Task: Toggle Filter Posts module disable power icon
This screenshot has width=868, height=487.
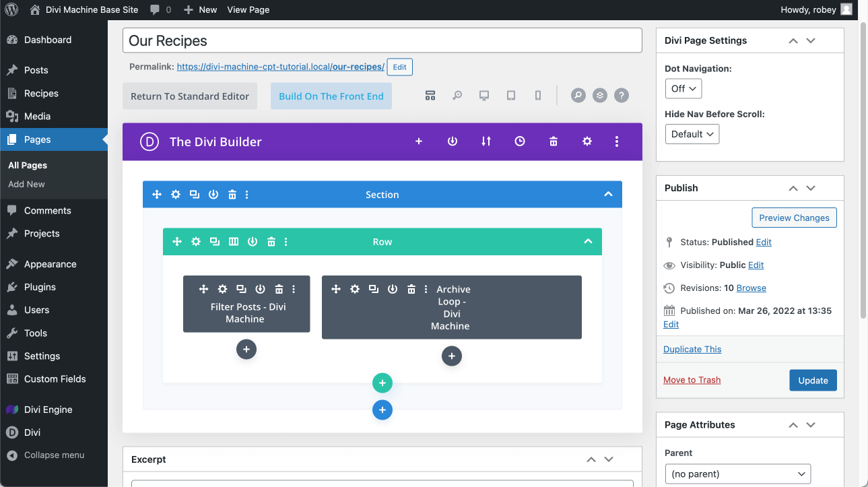Action: tap(261, 289)
